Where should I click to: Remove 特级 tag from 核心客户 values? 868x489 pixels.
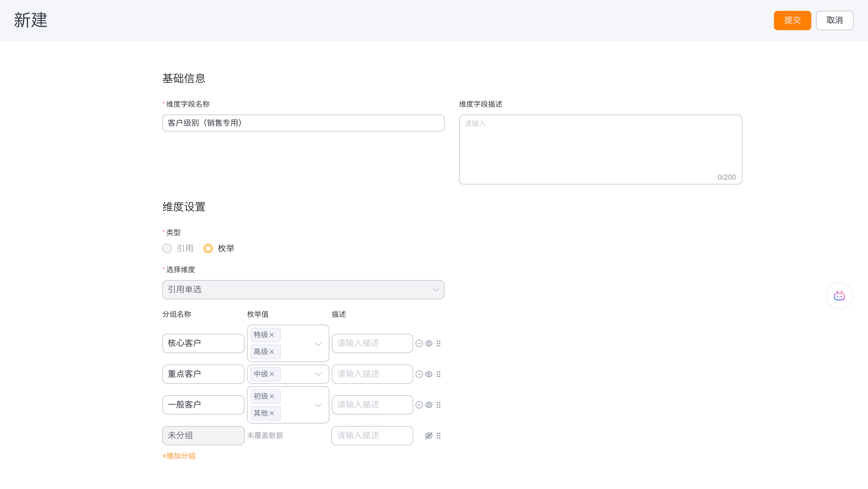(x=272, y=335)
